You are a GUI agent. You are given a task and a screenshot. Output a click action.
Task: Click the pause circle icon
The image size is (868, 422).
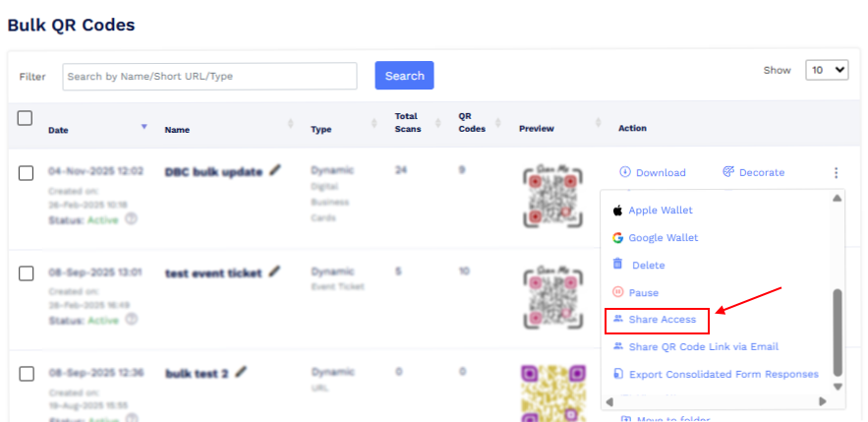pos(617,292)
